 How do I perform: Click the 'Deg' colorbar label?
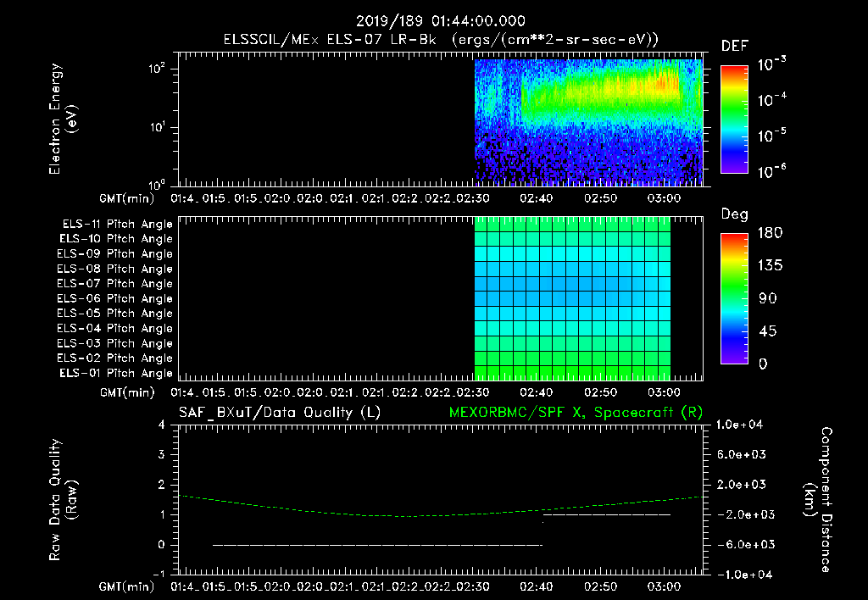[735, 214]
